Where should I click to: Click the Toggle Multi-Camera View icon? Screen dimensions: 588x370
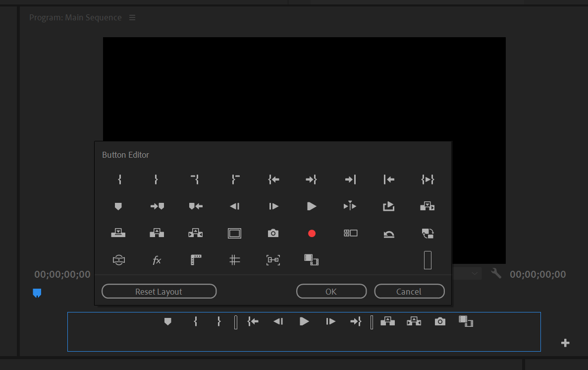point(350,233)
